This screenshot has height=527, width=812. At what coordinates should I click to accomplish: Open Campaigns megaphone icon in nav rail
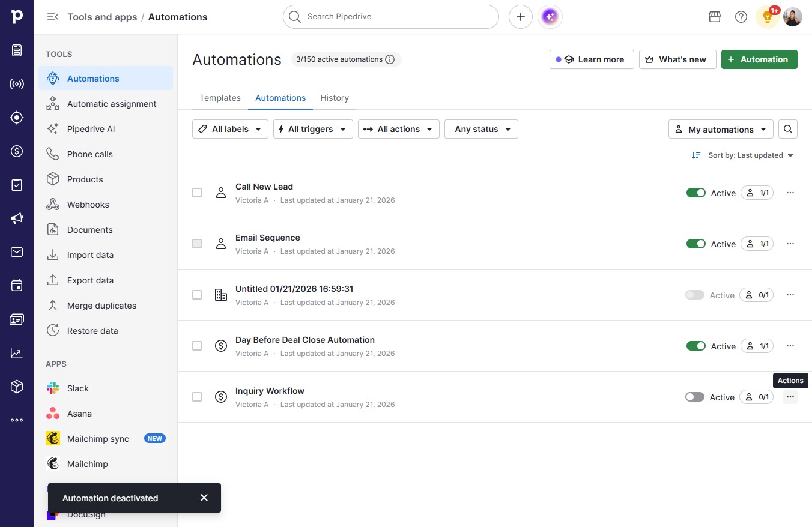[17, 218]
